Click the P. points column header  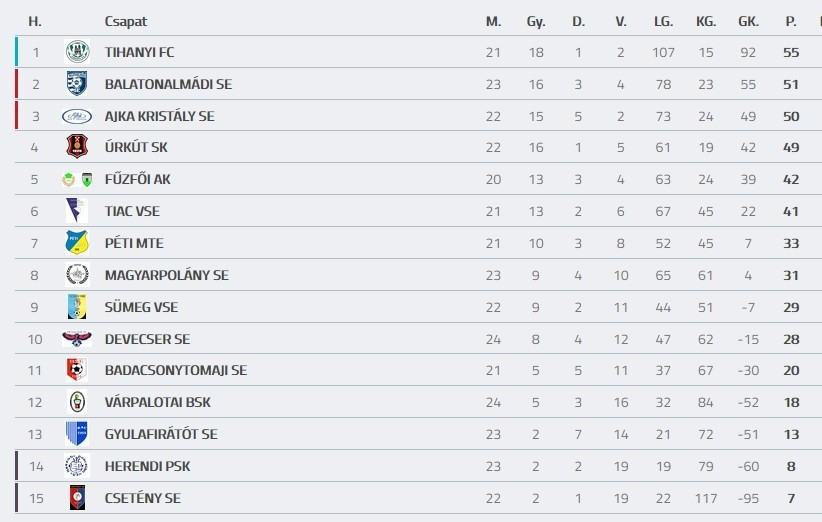(x=791, y=21)
